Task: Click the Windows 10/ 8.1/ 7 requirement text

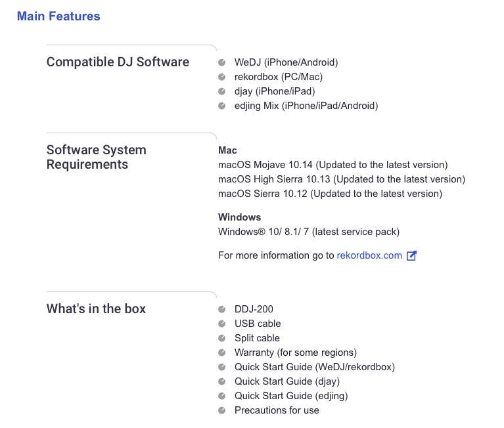Action: tap(308, 232)
